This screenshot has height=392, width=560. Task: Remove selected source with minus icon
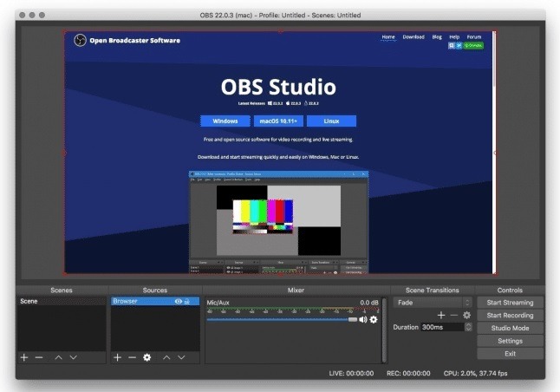132,357
